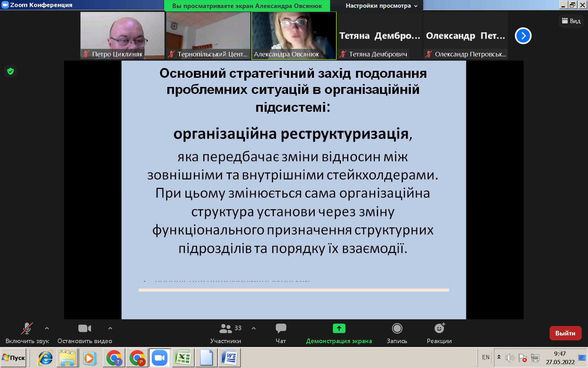Click the green encryption shield icon
The width and height of the screenshot is (588, 368).
pyautogui.click(x=10, y=71)
